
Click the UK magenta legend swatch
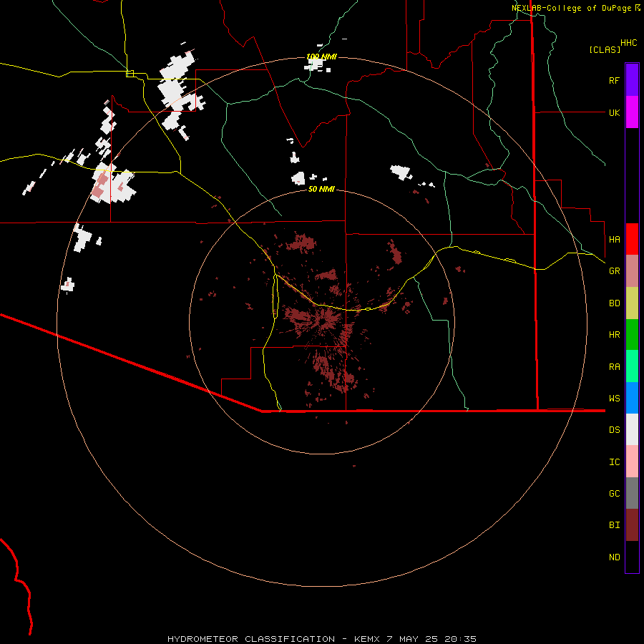[632, 112]
